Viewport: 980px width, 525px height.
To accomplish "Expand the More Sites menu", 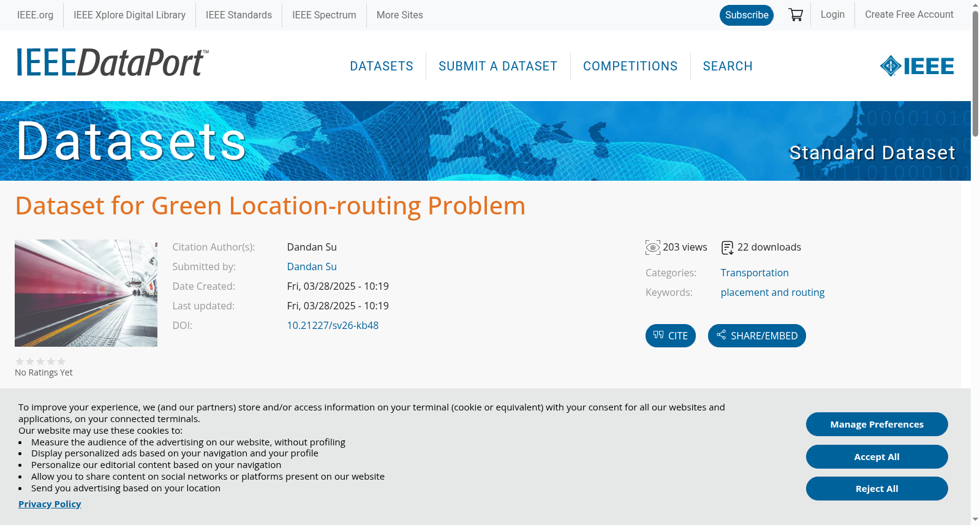I will pos(399,15).
